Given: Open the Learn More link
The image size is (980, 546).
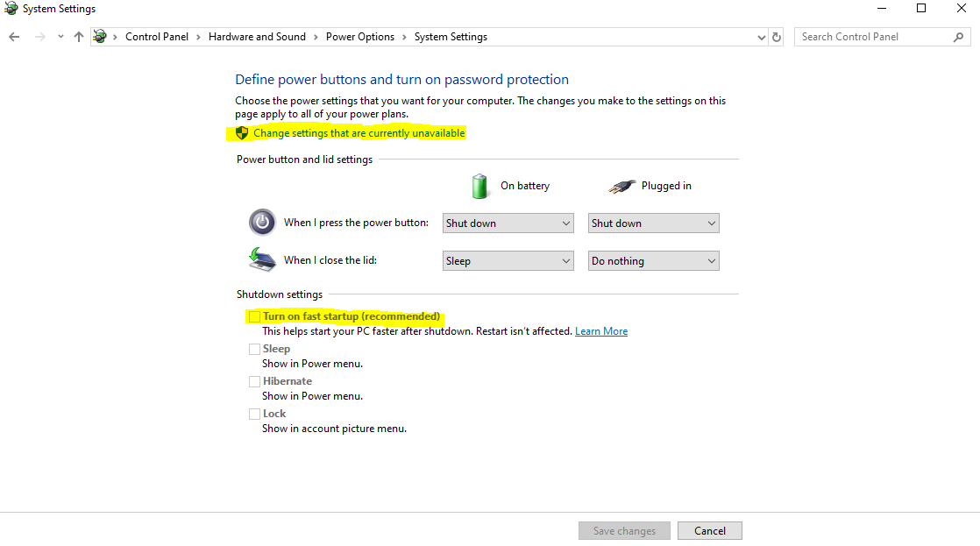Looking at the screenshot, I should pyautogui.click(x=601, y=331).
